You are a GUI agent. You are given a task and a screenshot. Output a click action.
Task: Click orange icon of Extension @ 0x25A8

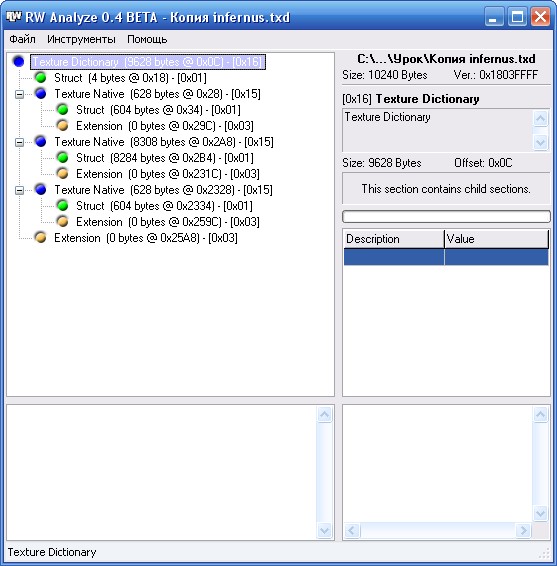tap(41, 238)
